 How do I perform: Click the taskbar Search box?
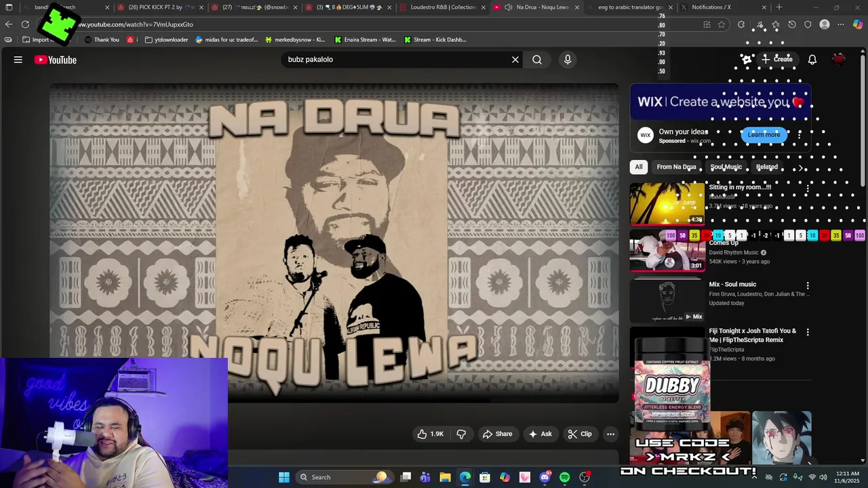point(344,477)
